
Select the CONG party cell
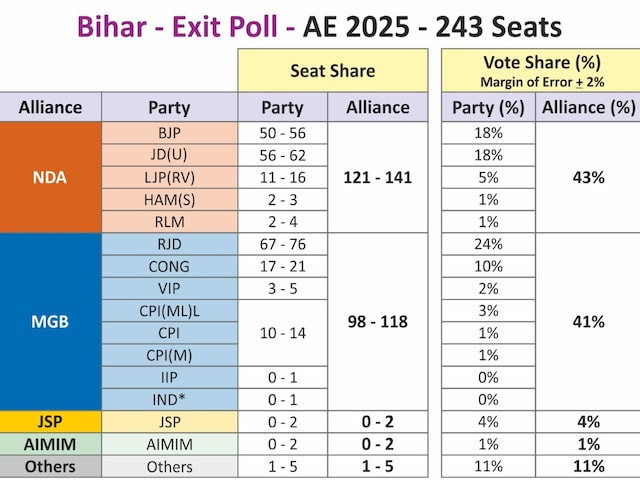pyautogui.click(x=169, y=266)
